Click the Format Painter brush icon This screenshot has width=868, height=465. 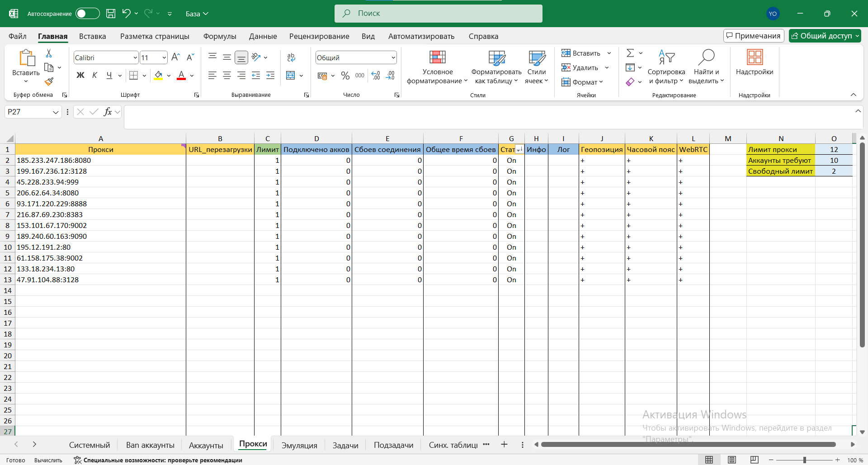point(49,82)
